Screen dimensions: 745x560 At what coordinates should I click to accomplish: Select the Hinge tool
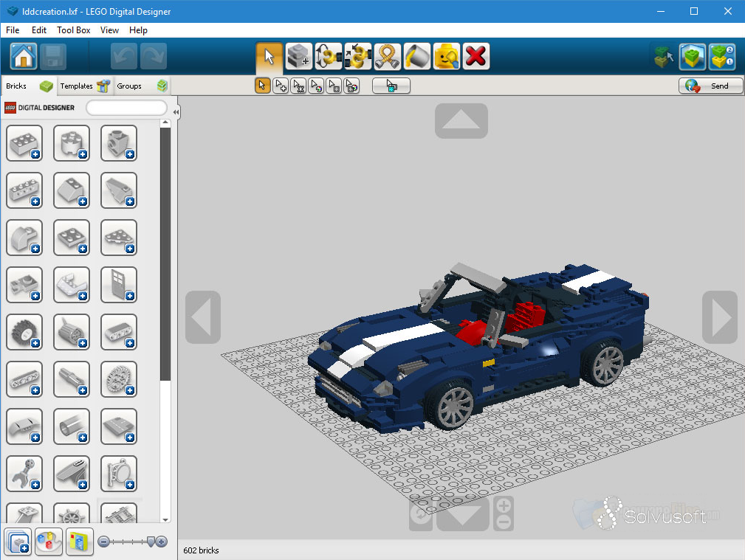click(329, 57)
